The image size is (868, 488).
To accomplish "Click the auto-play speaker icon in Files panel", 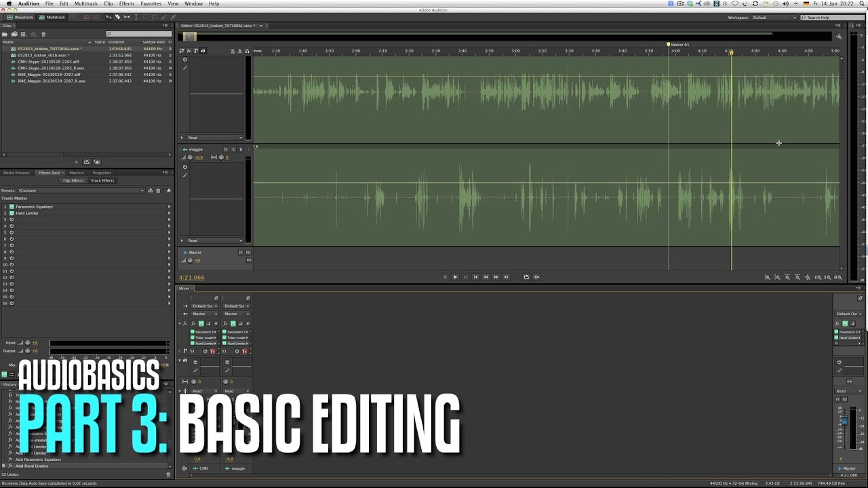I will (x=96, y=162).
